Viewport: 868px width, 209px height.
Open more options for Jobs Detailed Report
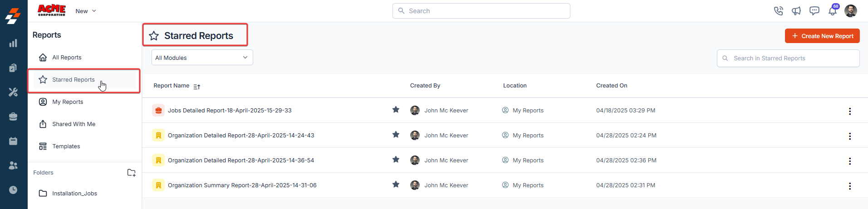(850, 111)
